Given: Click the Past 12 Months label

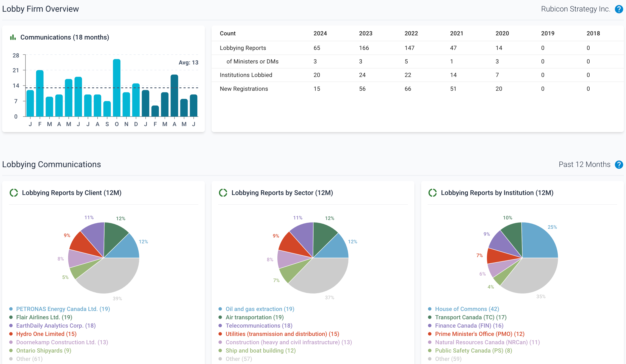Looking at the screenshot, I should click(x=584, y=165).
